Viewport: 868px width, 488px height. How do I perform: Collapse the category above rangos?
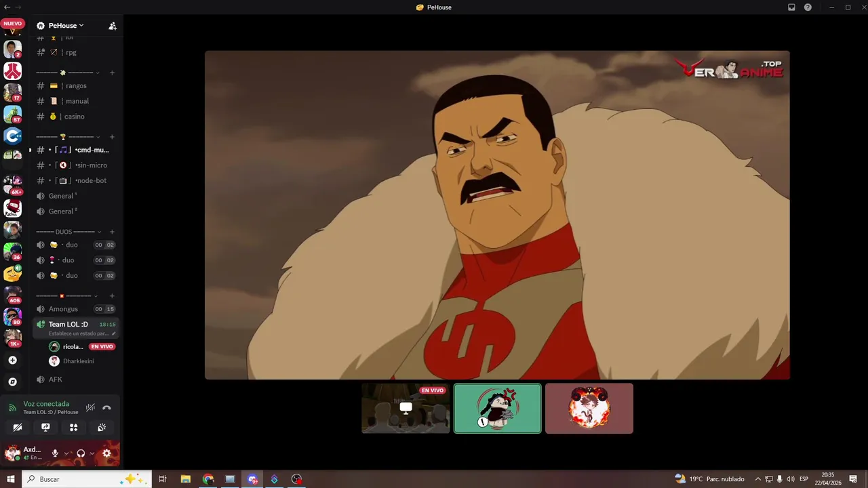[x=68, y=73]
